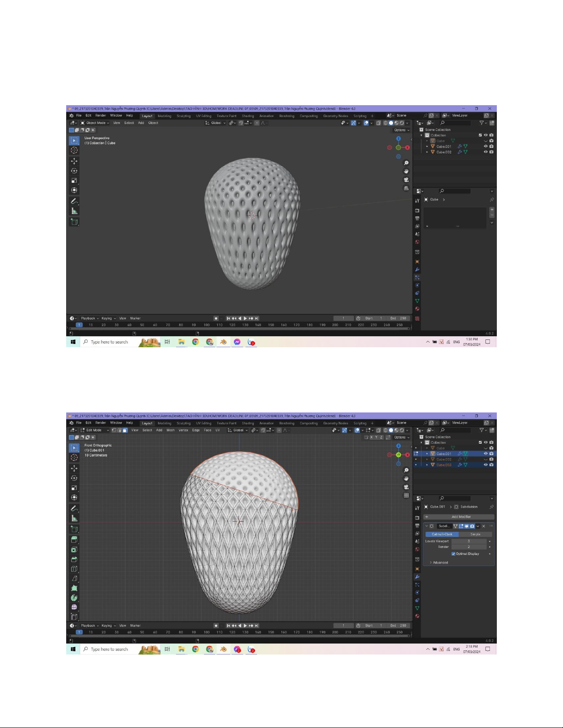Select the Loop Cut tool icon
Screen dimensions: 563x728
74,569
